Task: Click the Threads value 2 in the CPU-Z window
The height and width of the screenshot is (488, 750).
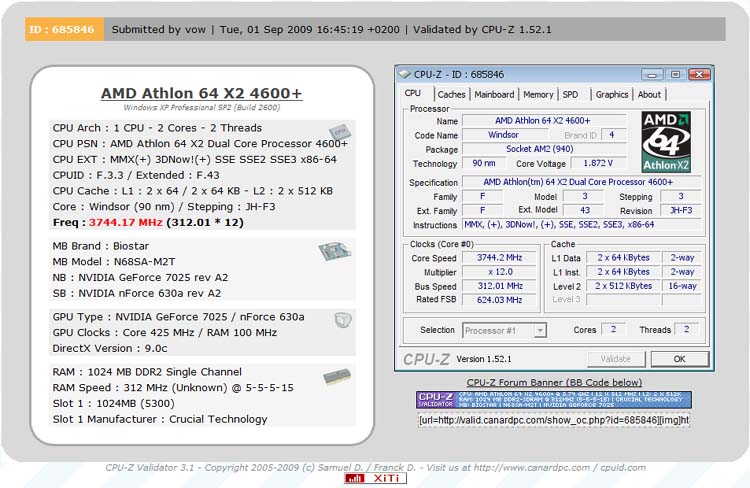Action: pyautogui.click(x=686, y=329)
